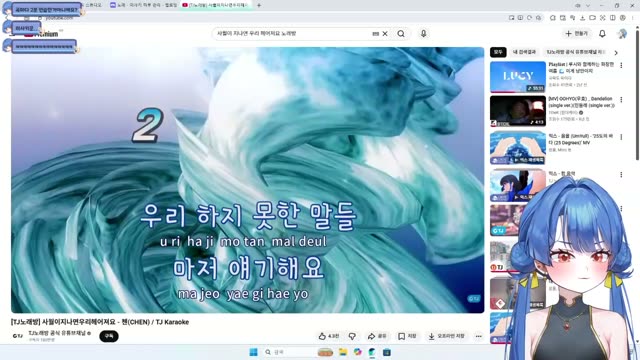Screen dimensions: 640x360
Task: Open the LUCY playlist thumbnail
Action: coord(518,77)
